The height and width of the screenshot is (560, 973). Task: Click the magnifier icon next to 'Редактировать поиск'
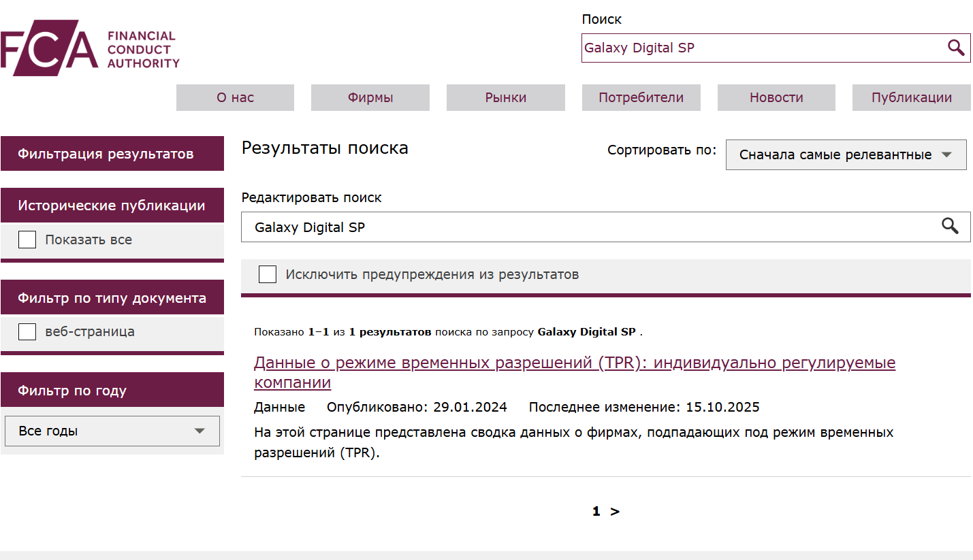tap(951, 227)
